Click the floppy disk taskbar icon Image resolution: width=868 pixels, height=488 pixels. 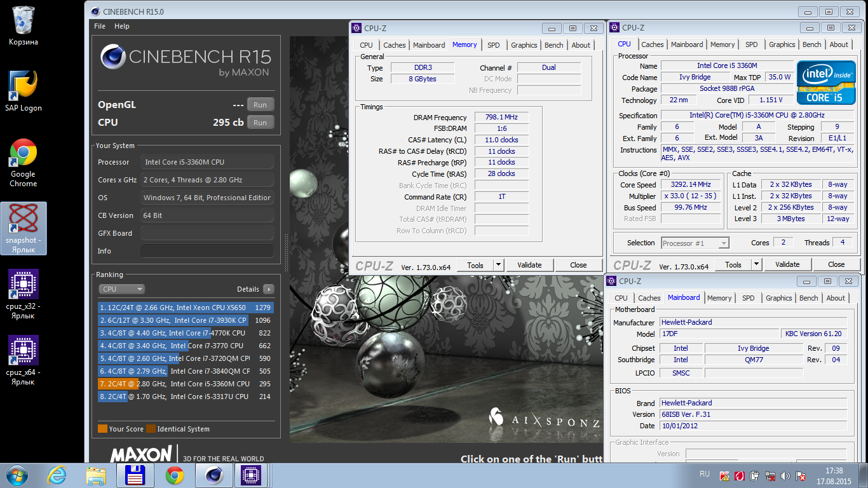coord(135,475)
